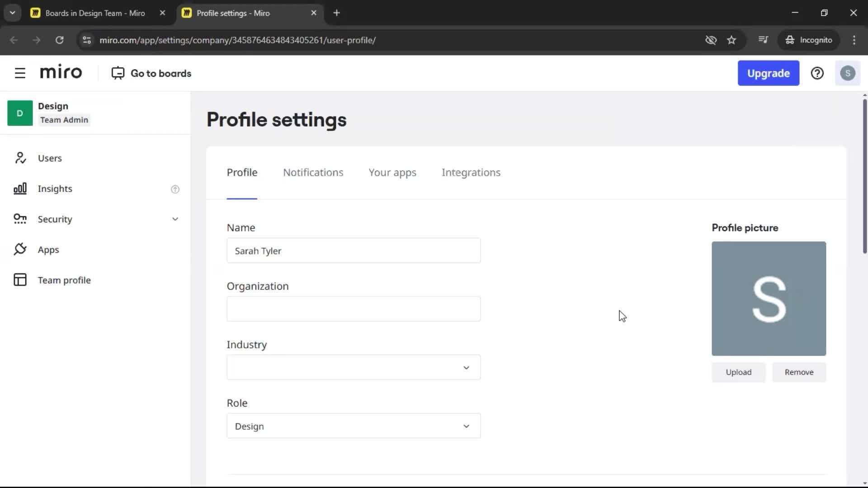The image size is (868, 488).
Task: Click the miro logo
Action: 61,72
